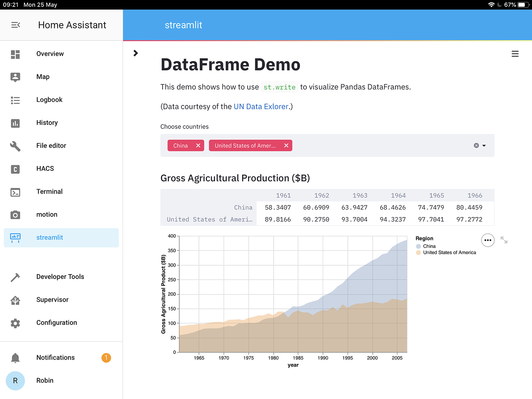Expand the Choose countries dropdown

pos(484,145)
